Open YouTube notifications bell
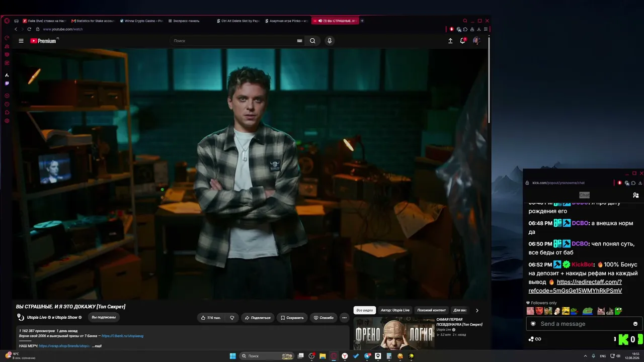 (x=463, y=41)
